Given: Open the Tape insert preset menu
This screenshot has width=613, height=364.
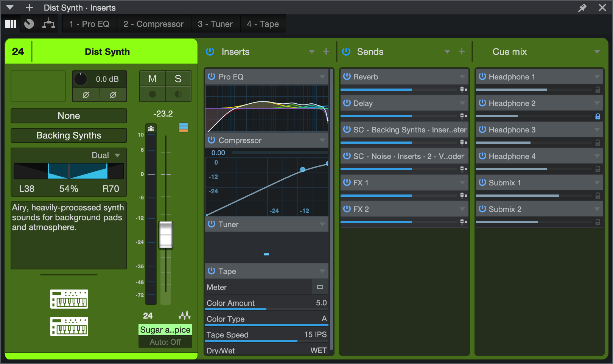Looking at the screenshot, I should pyautogui.click(x=322, y=271).
